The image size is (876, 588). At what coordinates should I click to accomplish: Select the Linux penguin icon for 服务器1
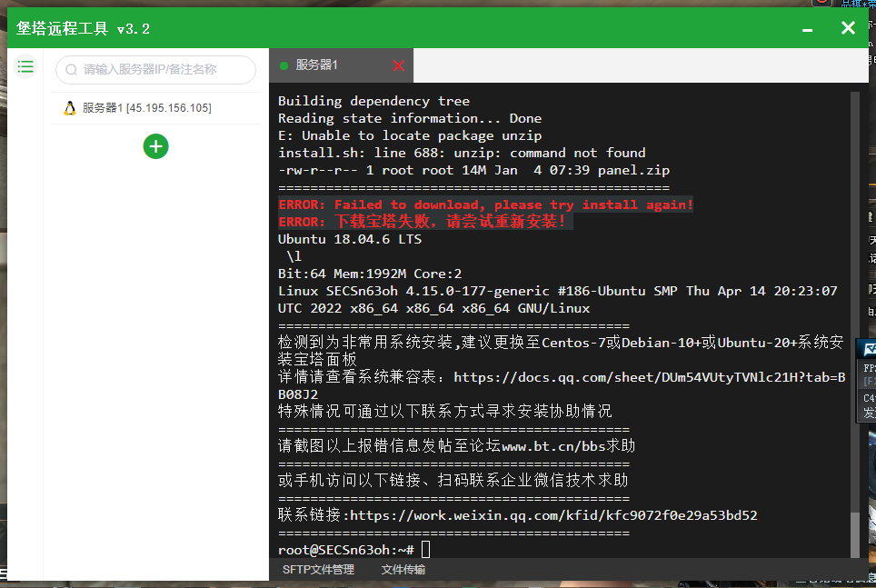[x=69, y=108]
